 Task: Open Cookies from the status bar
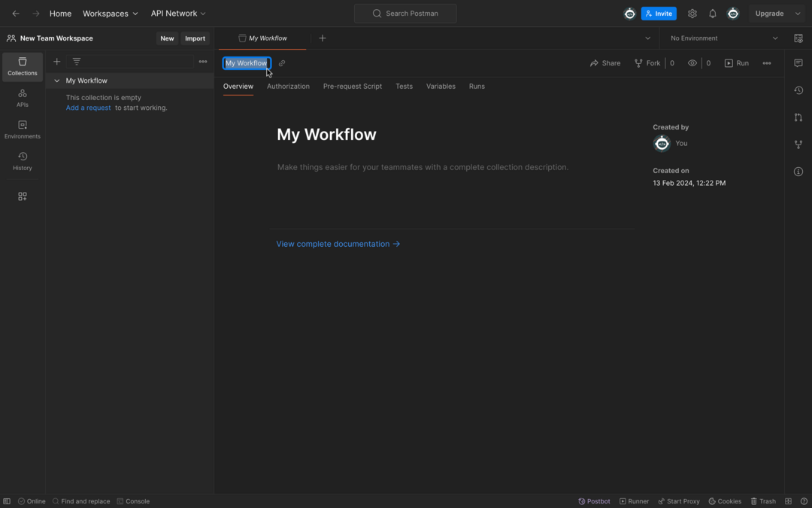725,501
